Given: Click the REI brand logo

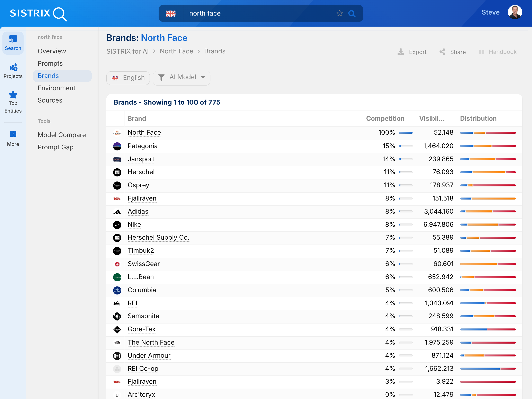Looking at the screenshot, I should [117, 303].
